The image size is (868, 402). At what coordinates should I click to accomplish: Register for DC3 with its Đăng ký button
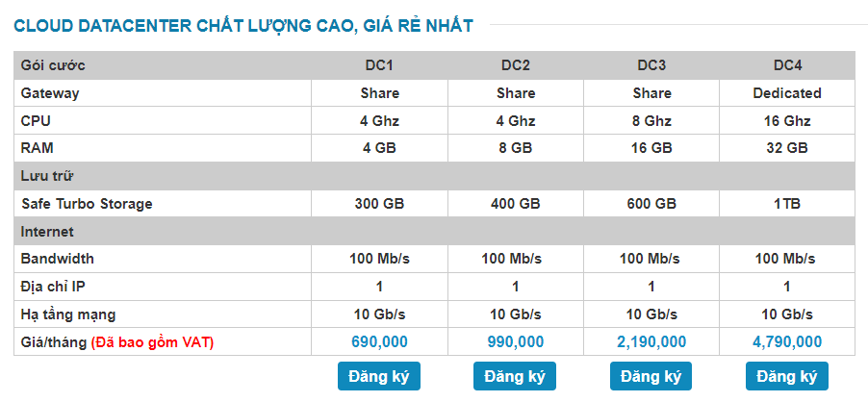(x=651, y=376)
